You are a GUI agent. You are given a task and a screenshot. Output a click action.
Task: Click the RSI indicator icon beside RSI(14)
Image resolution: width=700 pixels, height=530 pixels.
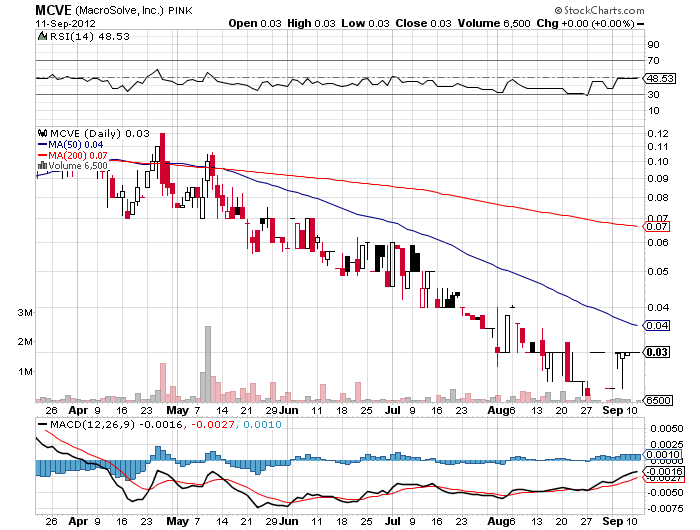42,36
